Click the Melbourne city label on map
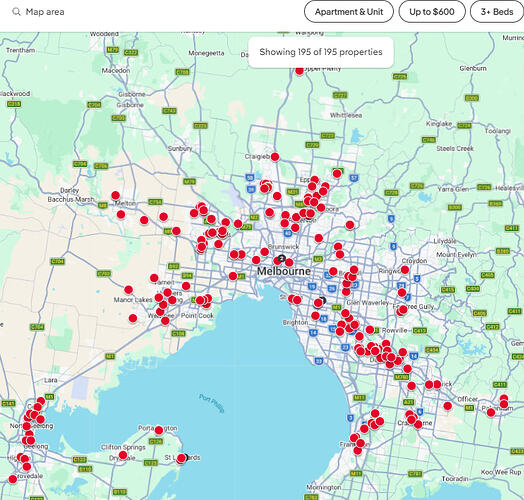524x500 pixels. pyautogui.click(x=284, y=271)
